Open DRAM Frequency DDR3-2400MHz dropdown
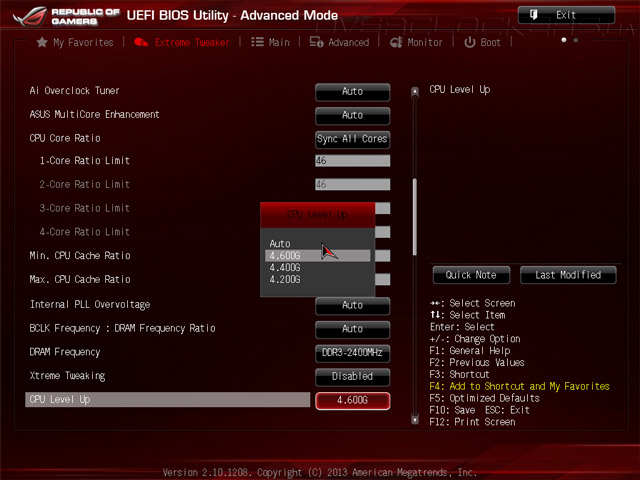The height and width of the screenshot is (480, 640). 352,353
